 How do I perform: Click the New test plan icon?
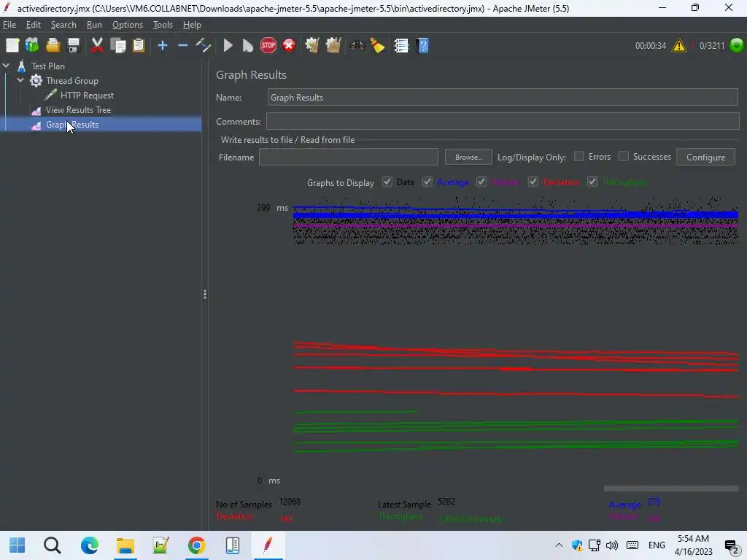pos(12,46)
